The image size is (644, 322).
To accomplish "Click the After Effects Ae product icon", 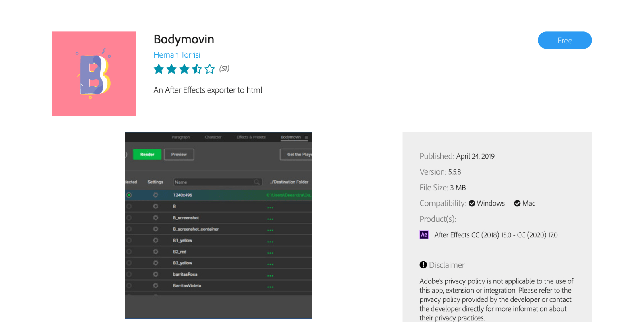I will click(424, 235).
